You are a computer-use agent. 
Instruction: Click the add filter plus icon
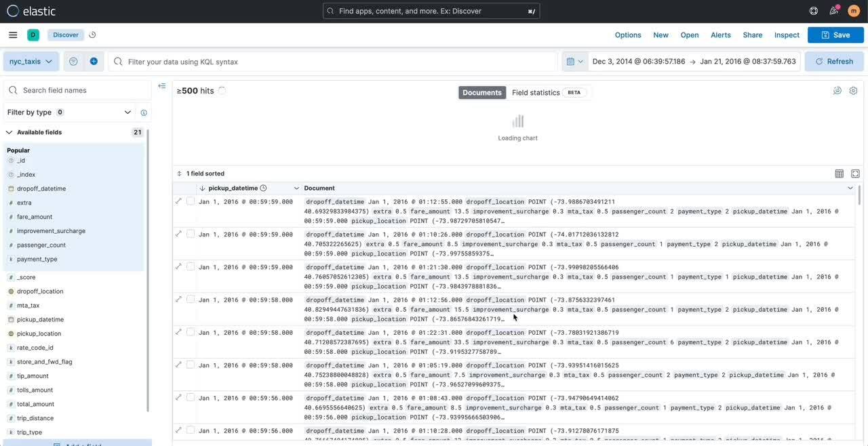[94, 61]
